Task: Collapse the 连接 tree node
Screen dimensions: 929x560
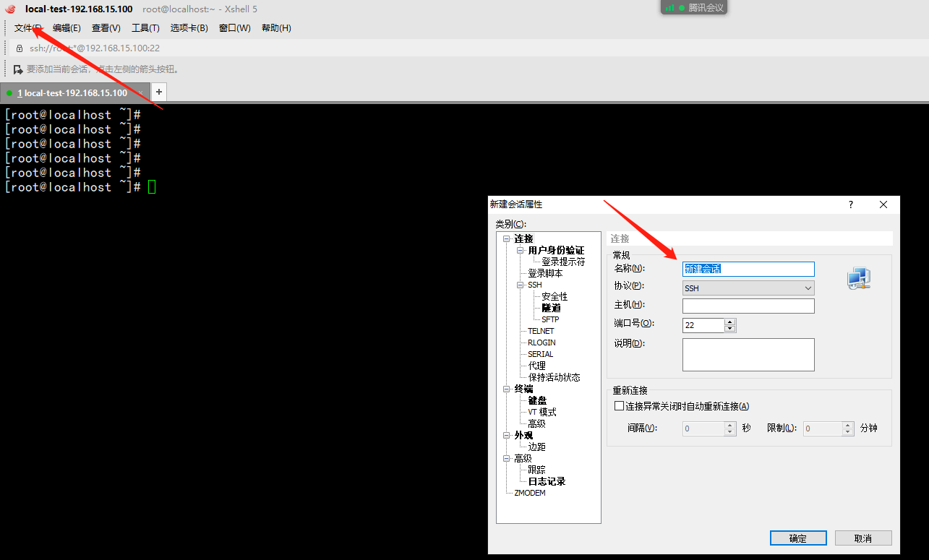Action: point(507,238)
